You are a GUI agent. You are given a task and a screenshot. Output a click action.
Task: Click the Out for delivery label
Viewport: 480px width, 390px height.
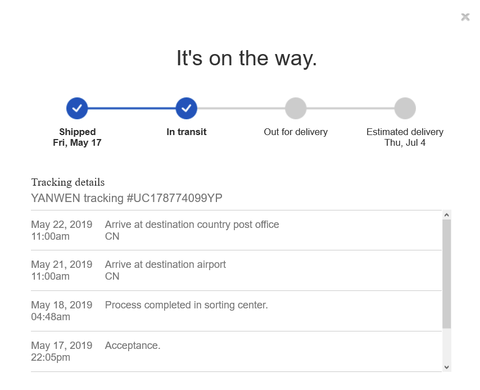[296, 132]
